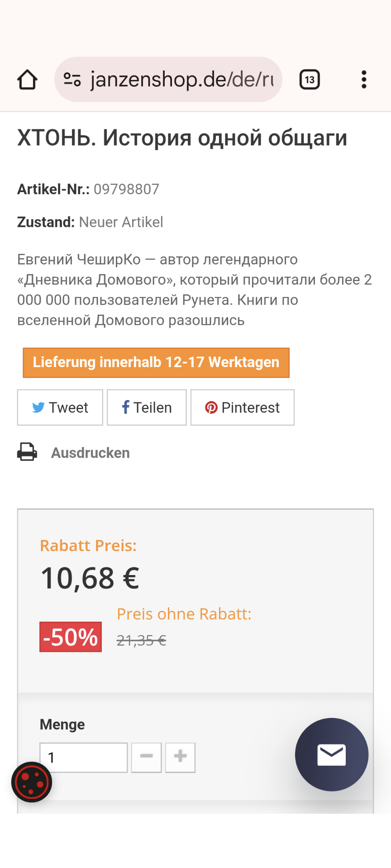Share the product via Tweet button
The height and width of the screenshot is (868, 391).
tap(60, 407)
